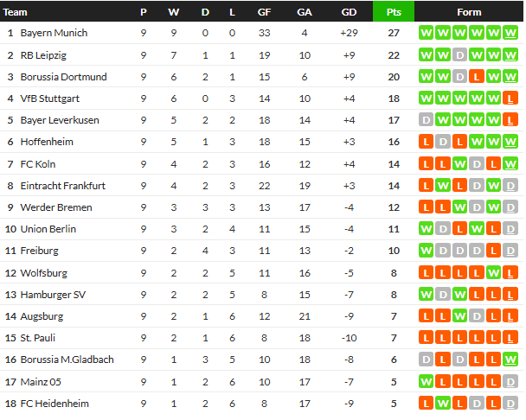
Task: Click the GF column header
Action: coord(263,12)
